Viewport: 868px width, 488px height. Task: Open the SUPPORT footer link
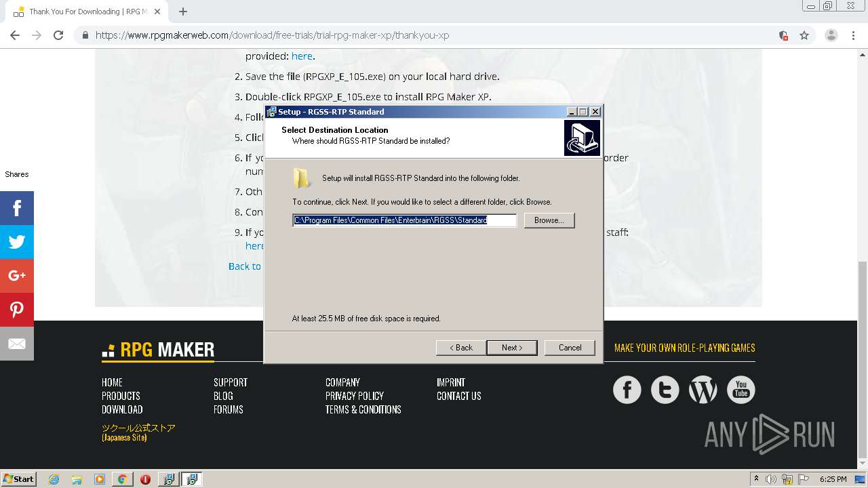point(231,382)
